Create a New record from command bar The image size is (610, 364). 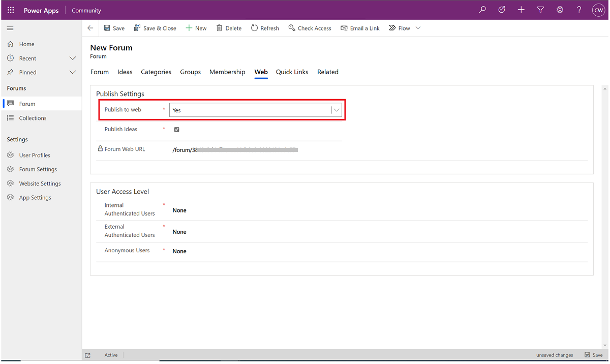click(196, 28)
